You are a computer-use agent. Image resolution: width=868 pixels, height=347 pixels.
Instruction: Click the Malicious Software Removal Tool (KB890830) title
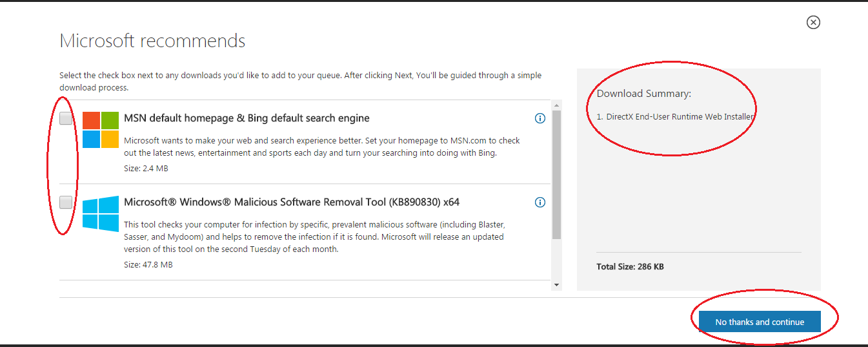click(x=292, y=202)
